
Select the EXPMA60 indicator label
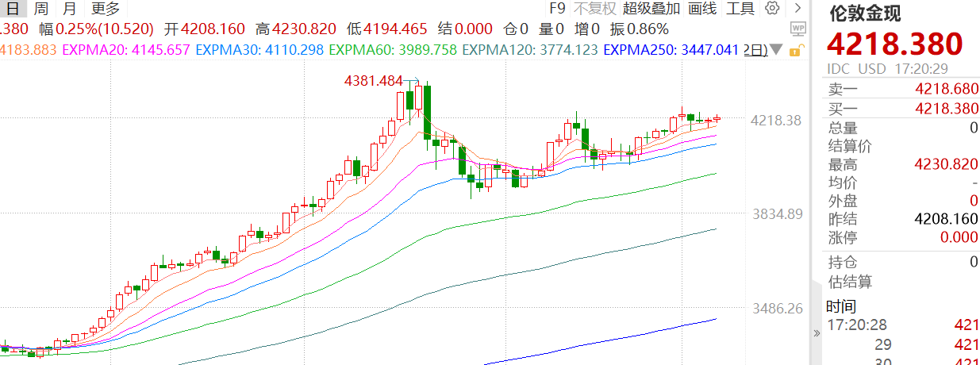(x=392, y=49)
